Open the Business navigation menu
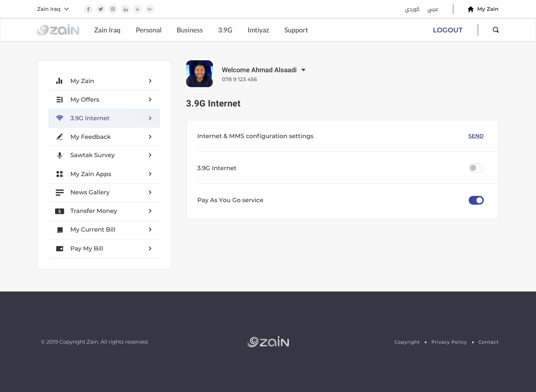536x392 pixels. click(190, 30)
